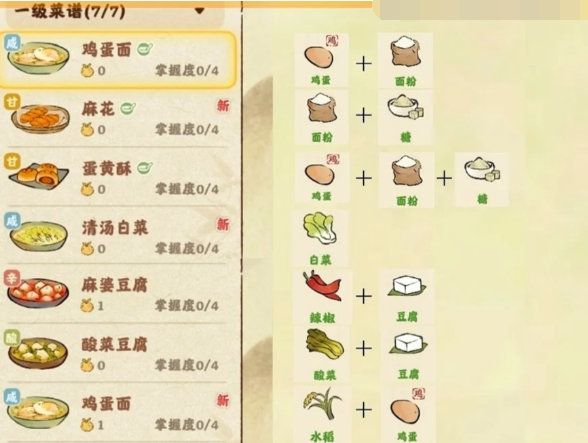The height and width of the screenshot is (443, 588).
Task: Pick the 酸菜豆腐 recipe
Action: tap(118, 353)
